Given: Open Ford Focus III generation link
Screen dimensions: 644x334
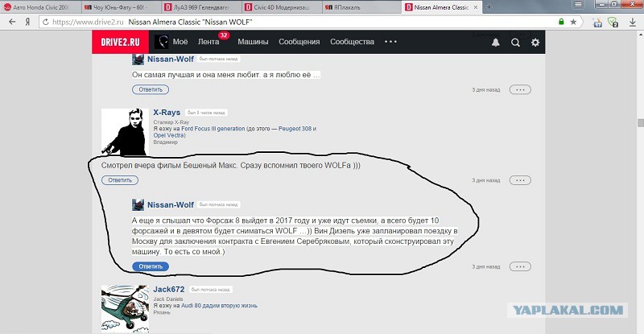Looking at the screenshot, I should coord(213,129).
